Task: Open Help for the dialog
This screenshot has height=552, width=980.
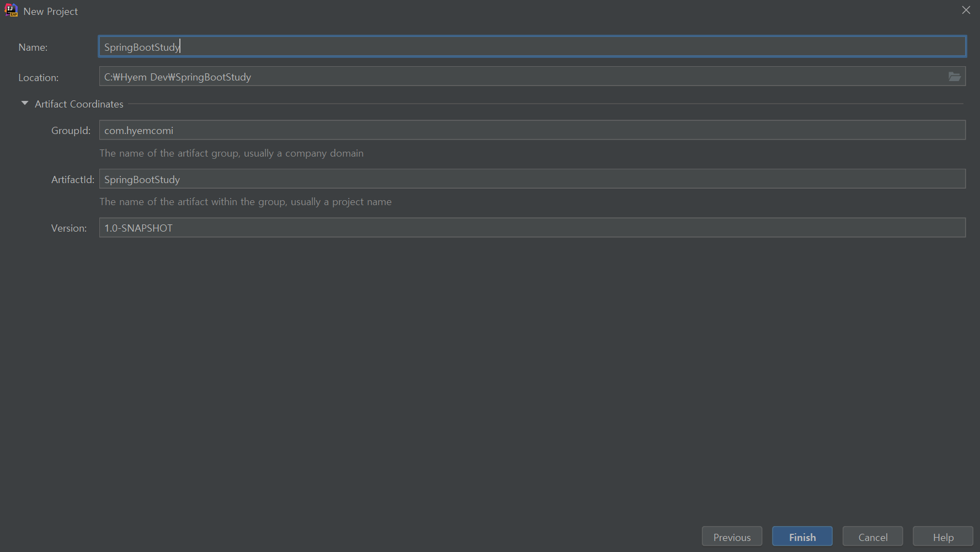Action: point(943,537)
